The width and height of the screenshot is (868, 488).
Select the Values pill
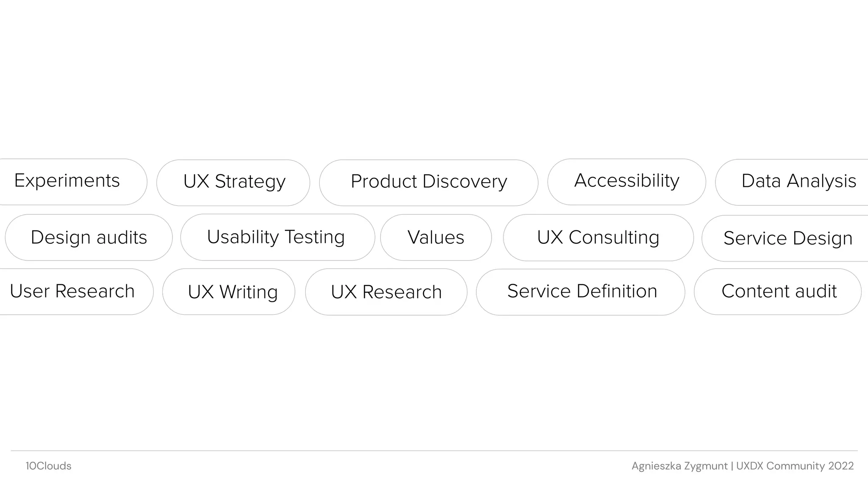pyautogui.click(x=436, y=237)
